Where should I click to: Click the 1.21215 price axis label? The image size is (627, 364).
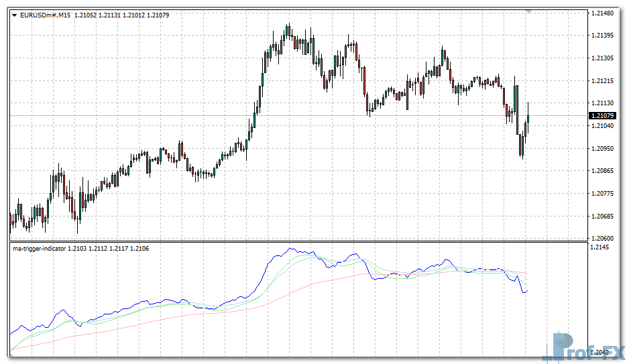click(x=604, y=81)
